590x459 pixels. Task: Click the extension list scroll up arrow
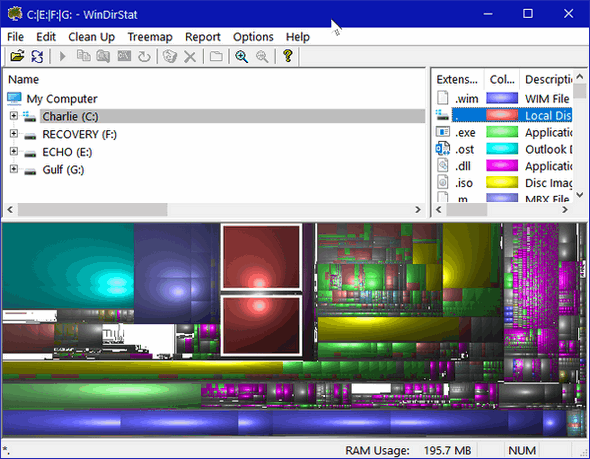click(x=579, y=77)
